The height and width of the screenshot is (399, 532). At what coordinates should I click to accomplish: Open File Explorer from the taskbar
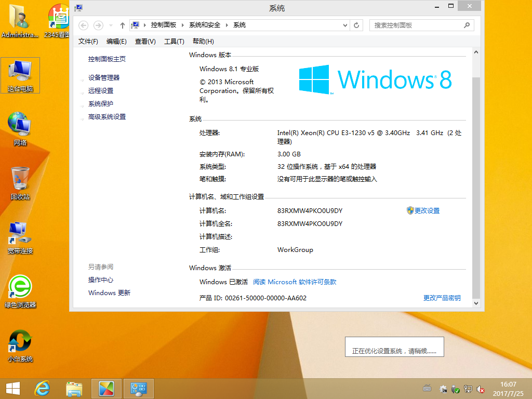tap(74, 388)
